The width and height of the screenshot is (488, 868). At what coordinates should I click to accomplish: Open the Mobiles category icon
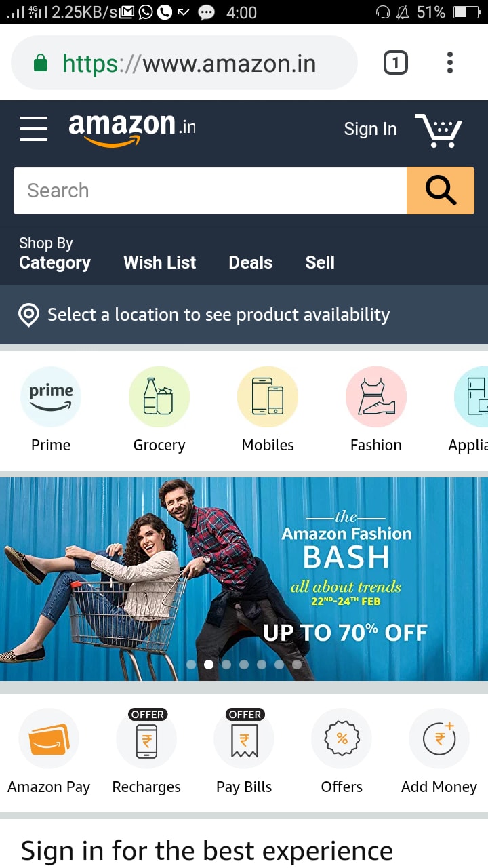coord(268,397)
